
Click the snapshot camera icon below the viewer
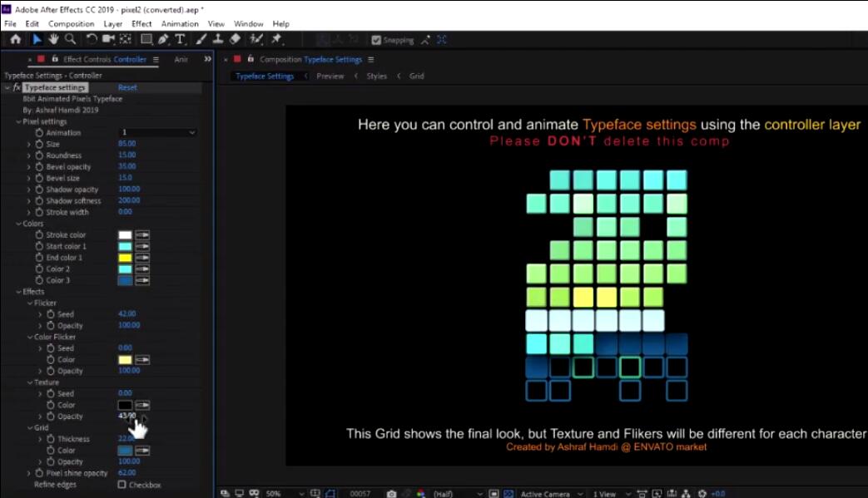(x=391, y=494)
